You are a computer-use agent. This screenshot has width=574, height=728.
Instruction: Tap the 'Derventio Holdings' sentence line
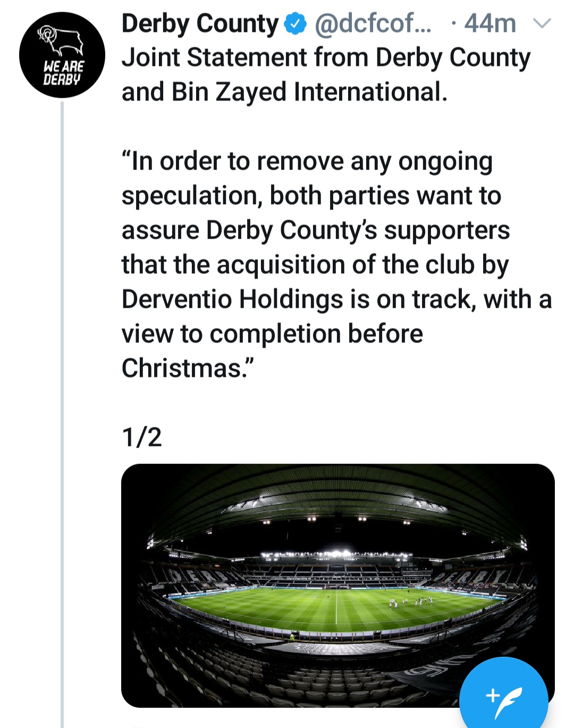pyautogui.click(x=336, y=299)
